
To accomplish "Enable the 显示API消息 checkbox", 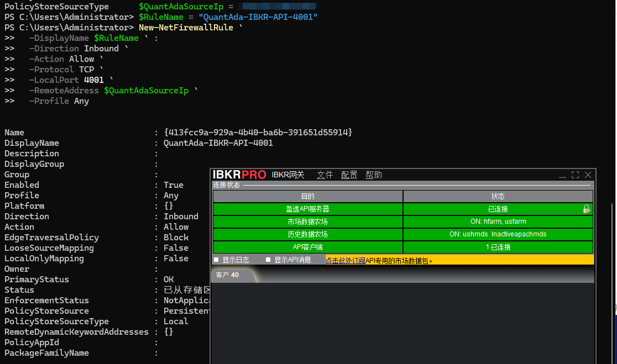I will (x=268, y=260).
